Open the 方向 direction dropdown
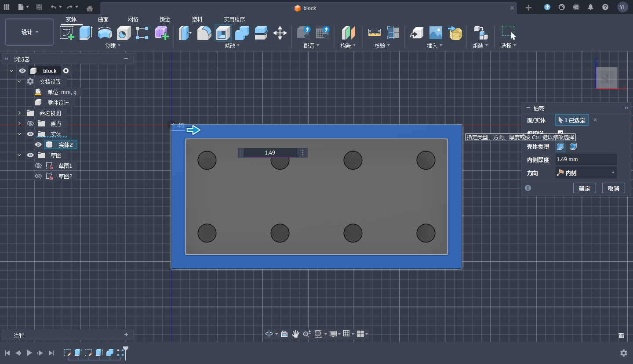 click(x=586, y=173)
